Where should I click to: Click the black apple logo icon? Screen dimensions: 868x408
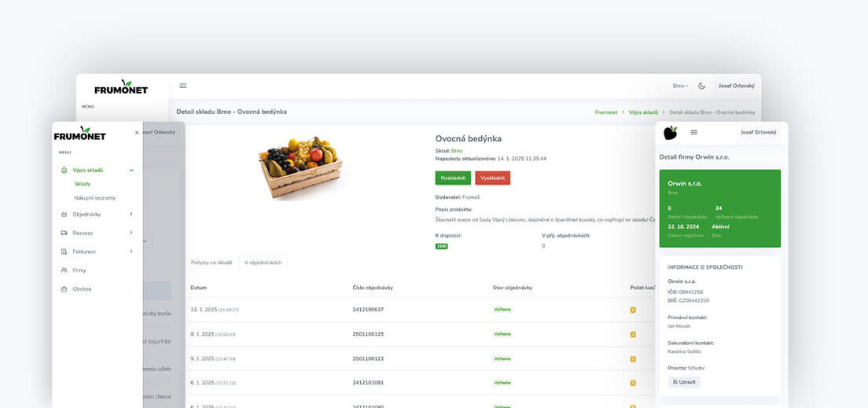coord(670,133)
